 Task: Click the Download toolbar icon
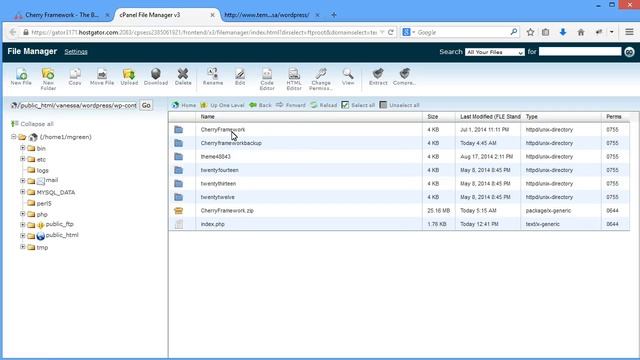point(156,76)
